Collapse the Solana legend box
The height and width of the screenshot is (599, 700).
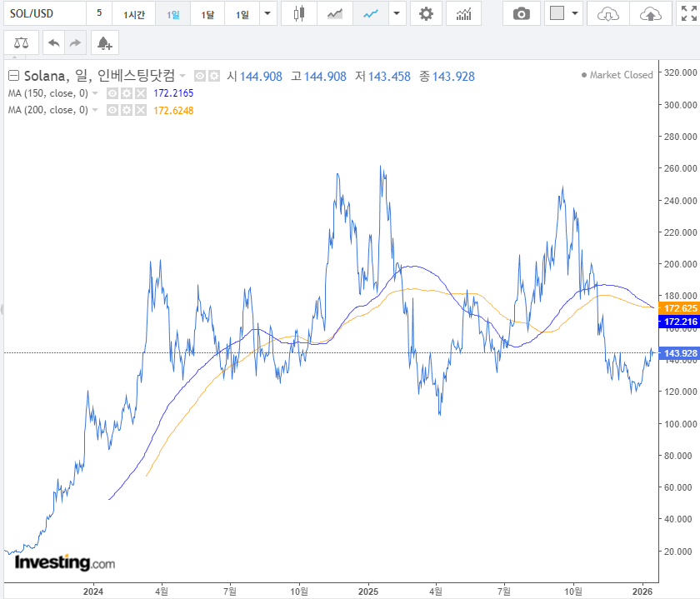tap(14, 76)
